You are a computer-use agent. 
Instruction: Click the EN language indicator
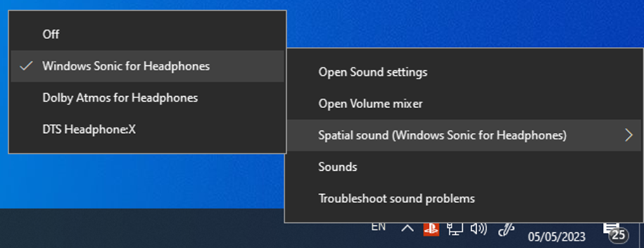(x=378, y=226)
